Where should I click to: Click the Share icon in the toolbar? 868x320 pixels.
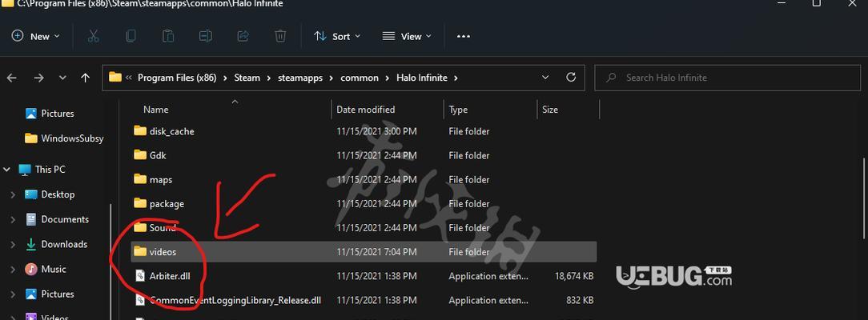(243, 37)
